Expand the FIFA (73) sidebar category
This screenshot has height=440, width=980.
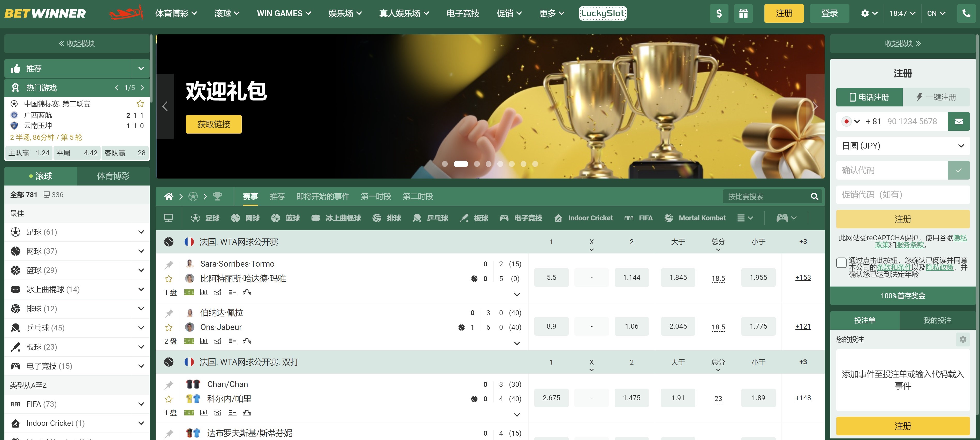tap(141, 404)
